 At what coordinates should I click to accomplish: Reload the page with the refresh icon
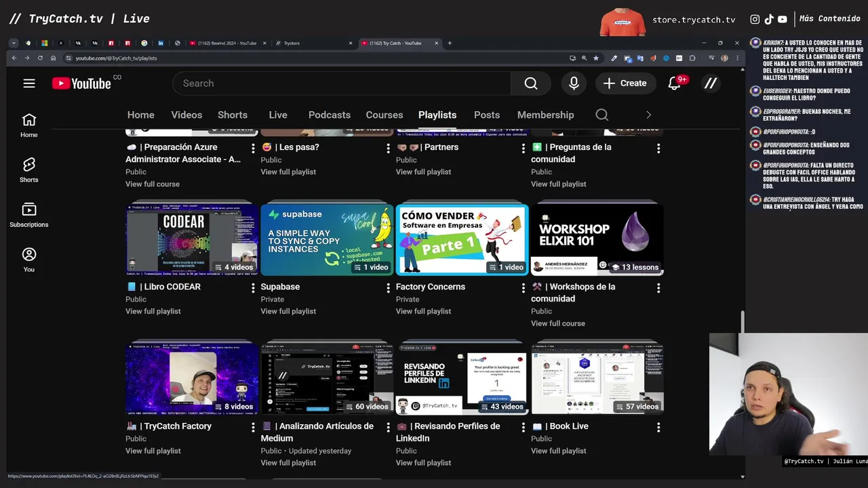[x=40, y=58]
